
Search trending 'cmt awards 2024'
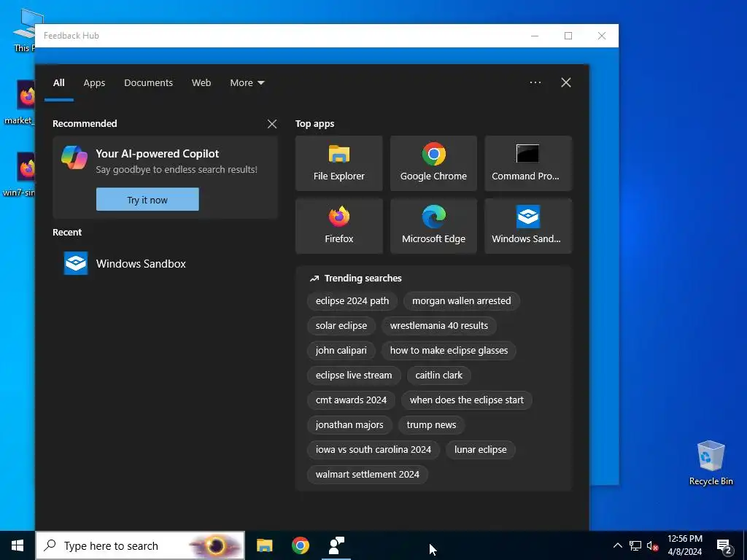[x=351, y=400]
